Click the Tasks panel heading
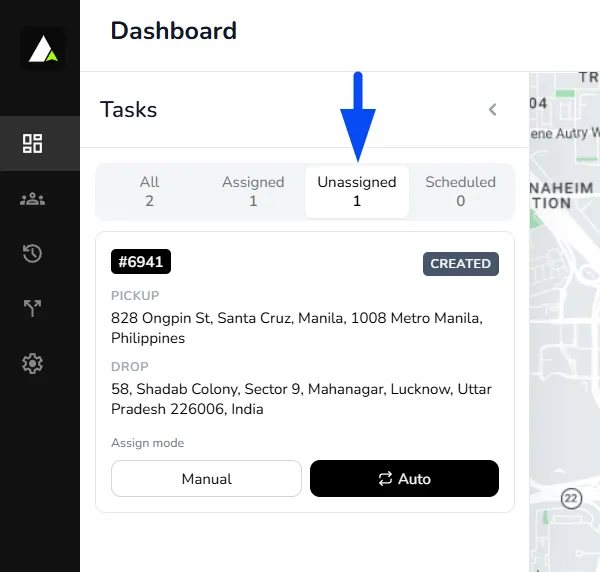This screenshot has height=572, width=600. [x=129, y=110]
